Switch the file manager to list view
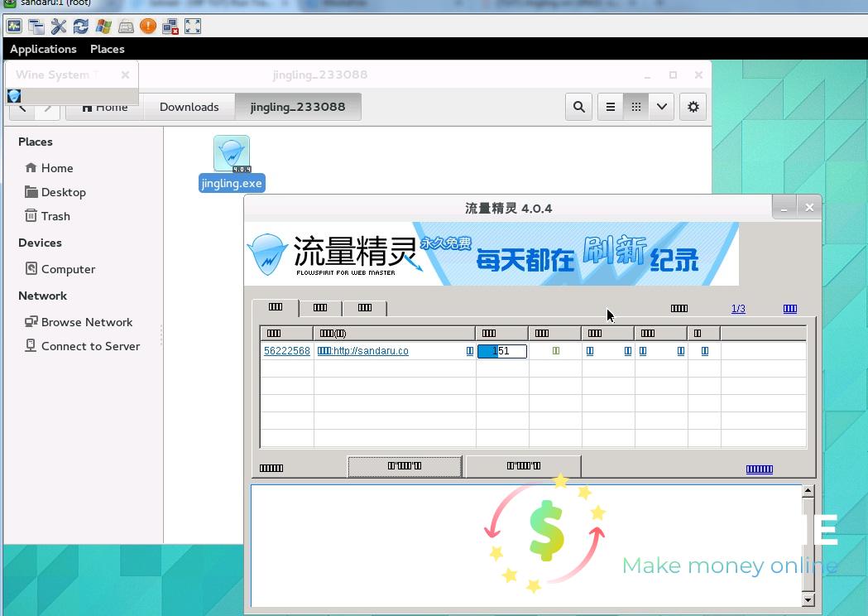The width and height of the screenshot is (868, 616). pos(611,107)
